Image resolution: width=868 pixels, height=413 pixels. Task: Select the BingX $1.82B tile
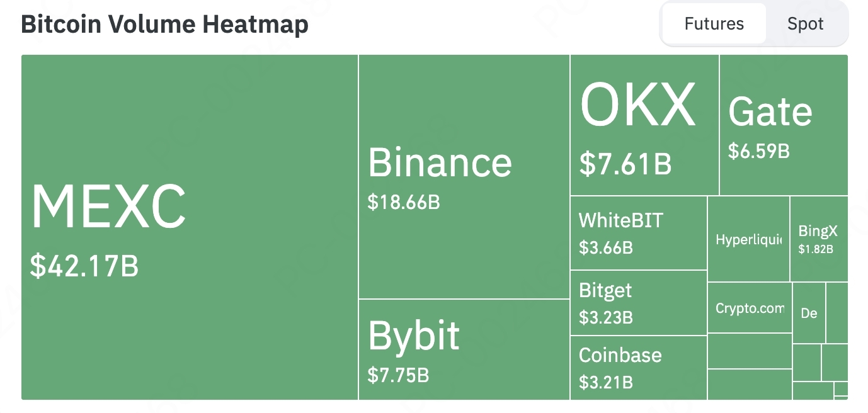(818, 239)
